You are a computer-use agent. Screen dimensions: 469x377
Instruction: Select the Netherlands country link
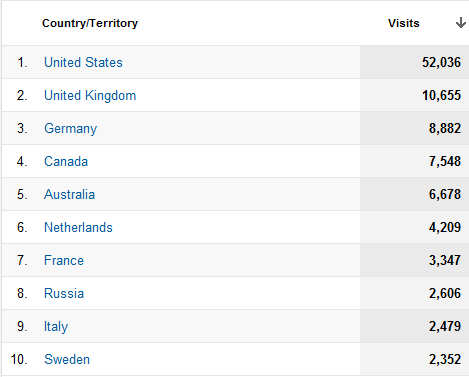78,227
